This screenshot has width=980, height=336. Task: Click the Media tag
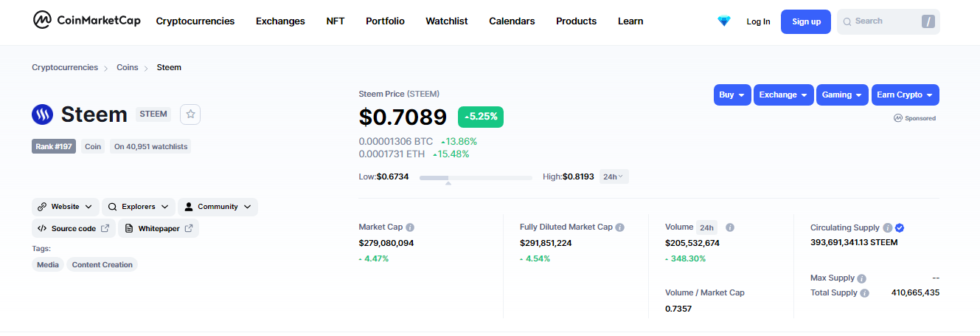pos(48,264)
